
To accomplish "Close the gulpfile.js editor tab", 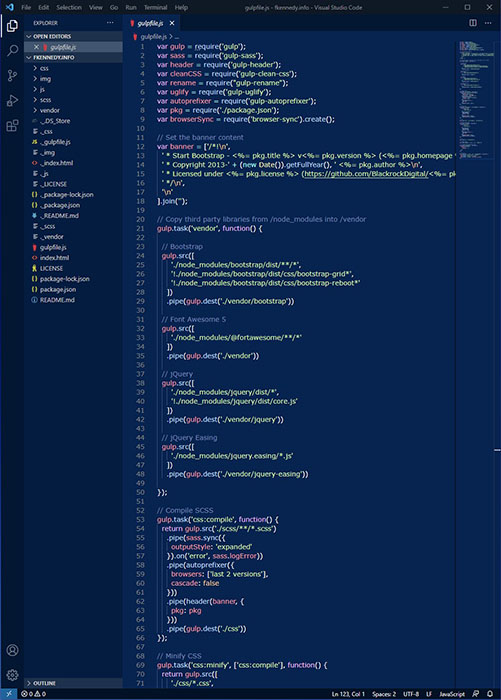I will (x=172, y=23).
